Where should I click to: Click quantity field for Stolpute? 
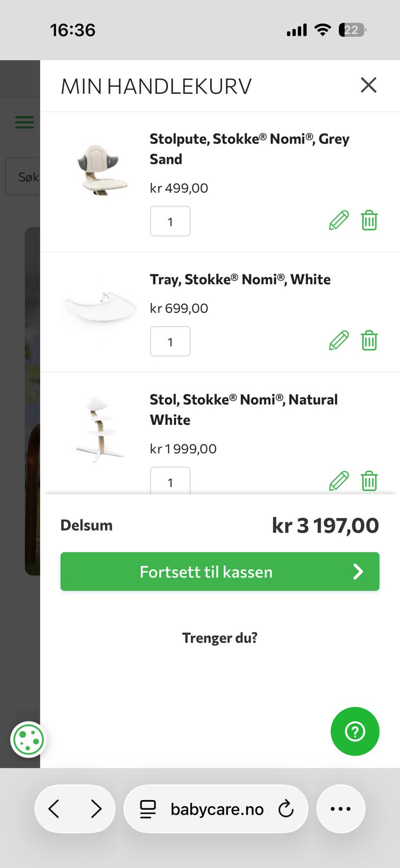pos(170,221)
